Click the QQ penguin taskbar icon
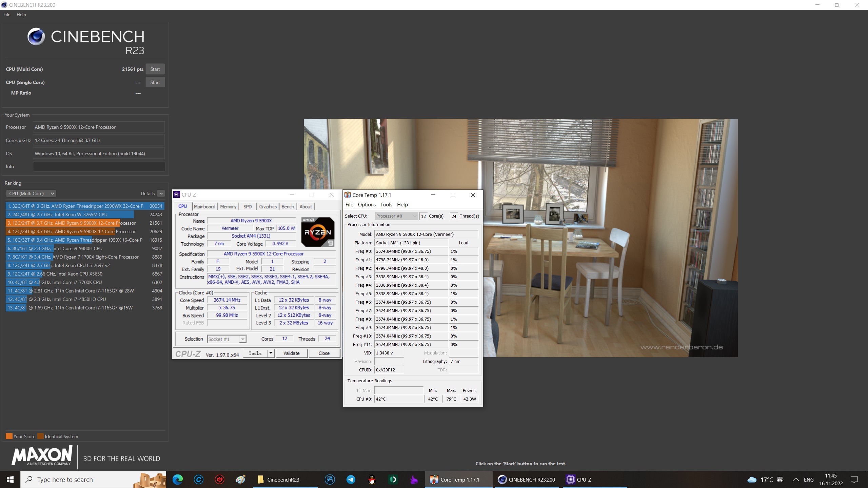 [x=372, y=480]
